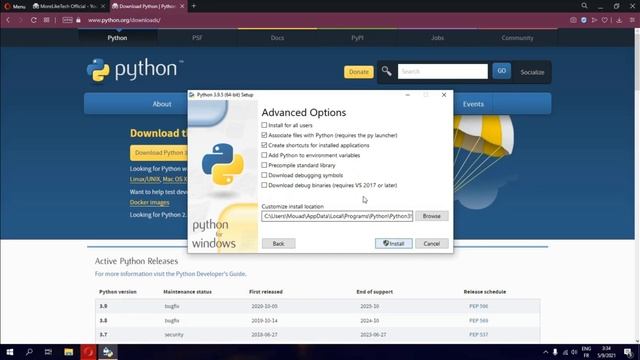Viewport: 640px width, 360px height.
Task: Uncheck Create shortcuts for installed applications
Action: click(315, 145)
